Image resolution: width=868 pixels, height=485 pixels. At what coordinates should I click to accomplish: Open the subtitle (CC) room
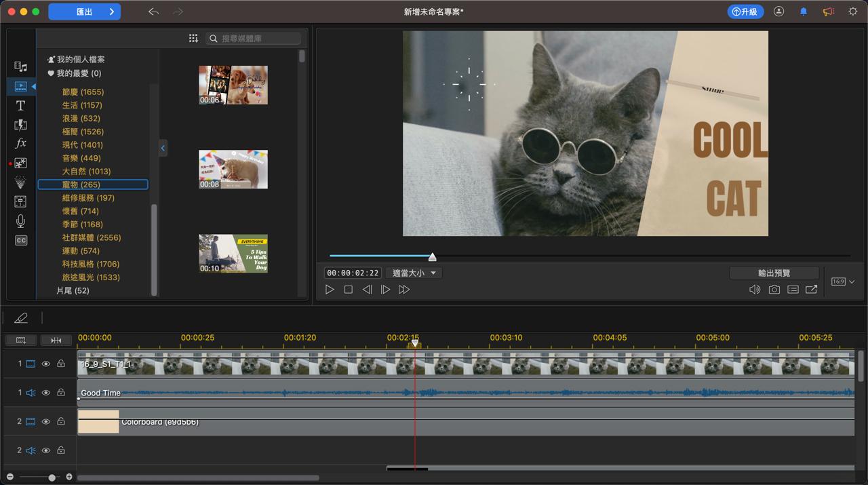coord(20,241)
